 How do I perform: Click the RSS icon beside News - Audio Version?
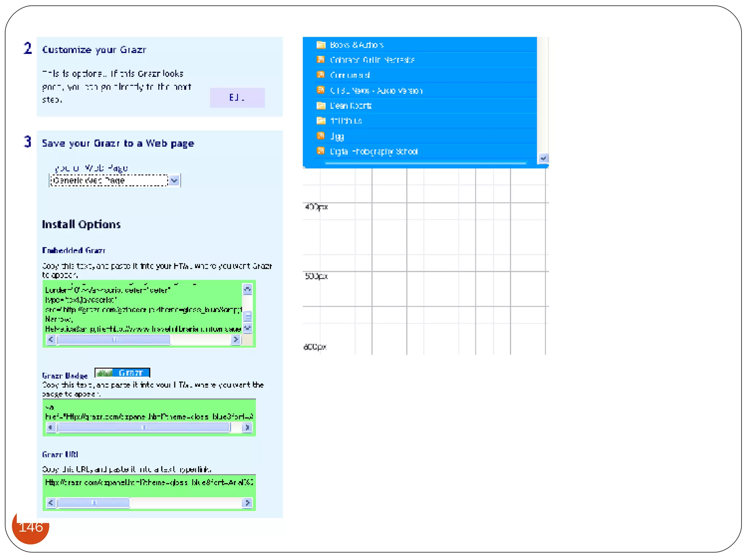(x=321, y=90)
